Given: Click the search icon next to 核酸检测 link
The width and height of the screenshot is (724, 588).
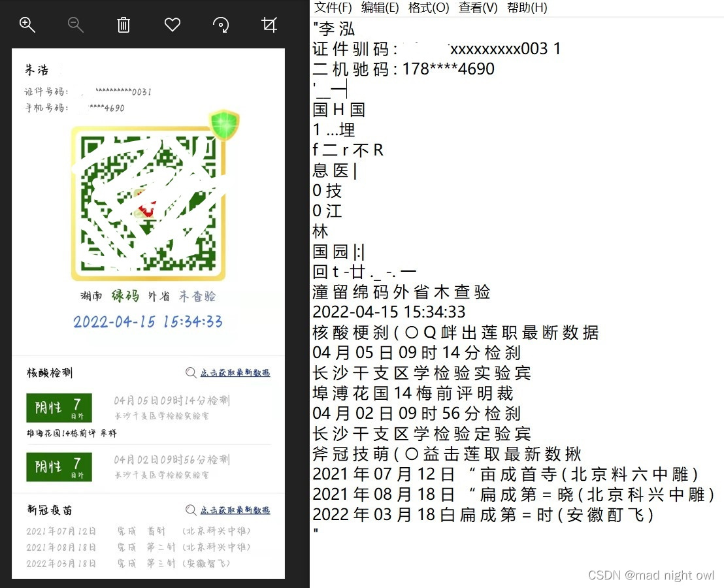Looking at the screenshot, I should pyautogui.click(x=191, y=372).
